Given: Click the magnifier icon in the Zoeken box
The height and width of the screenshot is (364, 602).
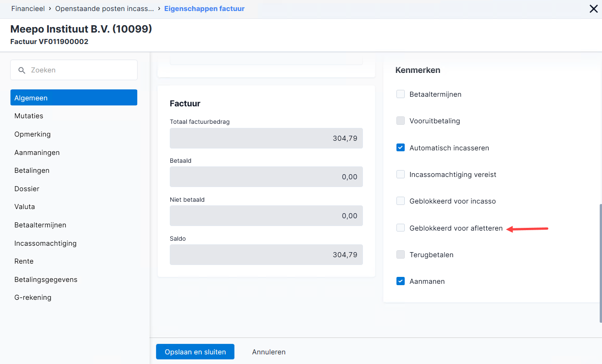Looking at the screenshot, I should click(x=22, y=70).
